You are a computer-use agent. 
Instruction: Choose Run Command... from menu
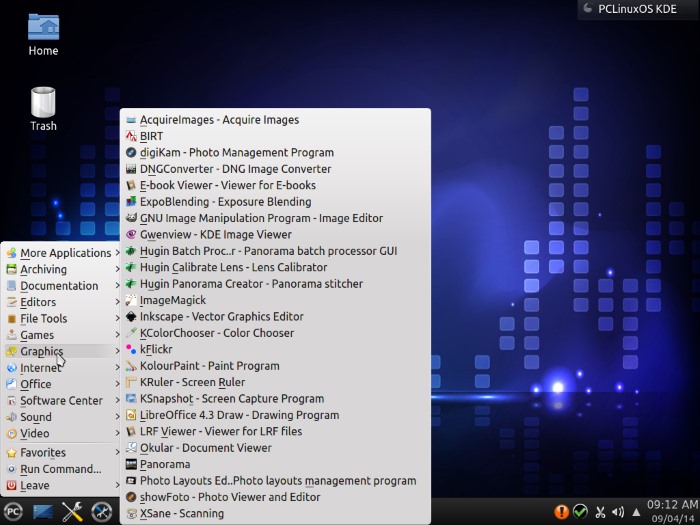(x=62, y=469)
